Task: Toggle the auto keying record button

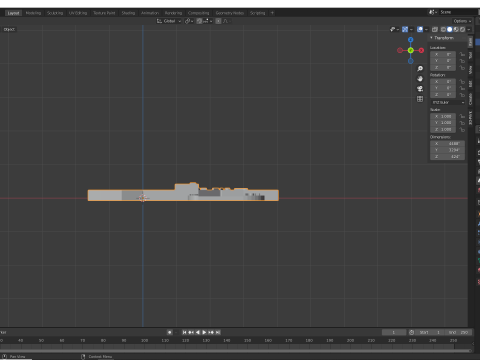Action: click(x=170, y=332)
